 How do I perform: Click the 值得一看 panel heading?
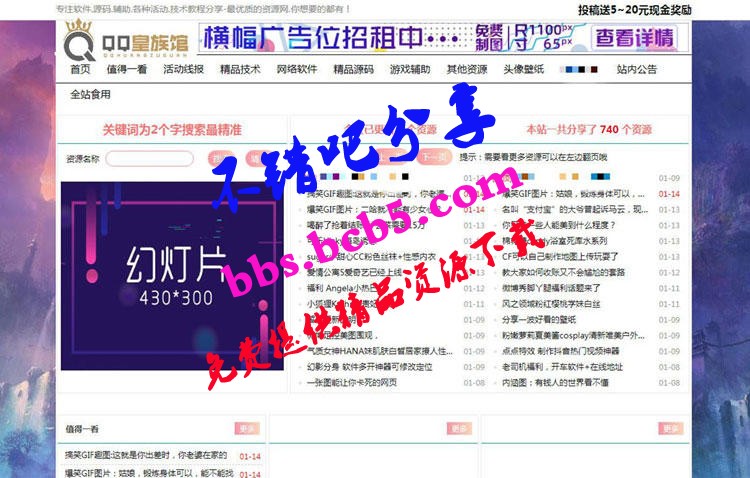pos(82,429)
